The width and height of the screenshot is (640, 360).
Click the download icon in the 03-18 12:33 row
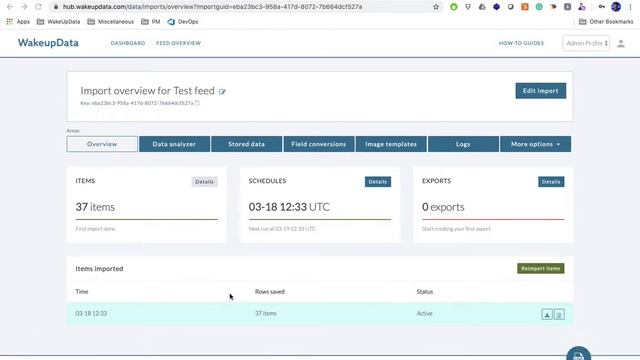[547, 314]
